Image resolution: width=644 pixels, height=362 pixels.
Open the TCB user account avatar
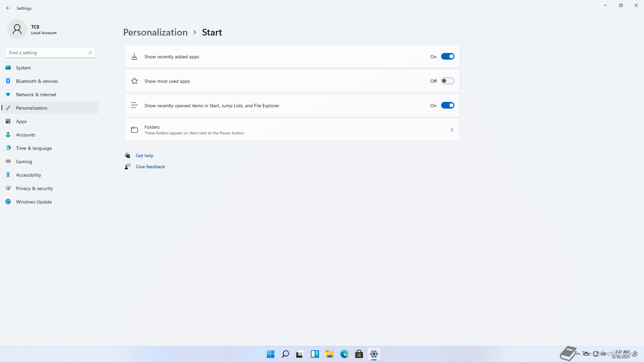tap(17, 29)
